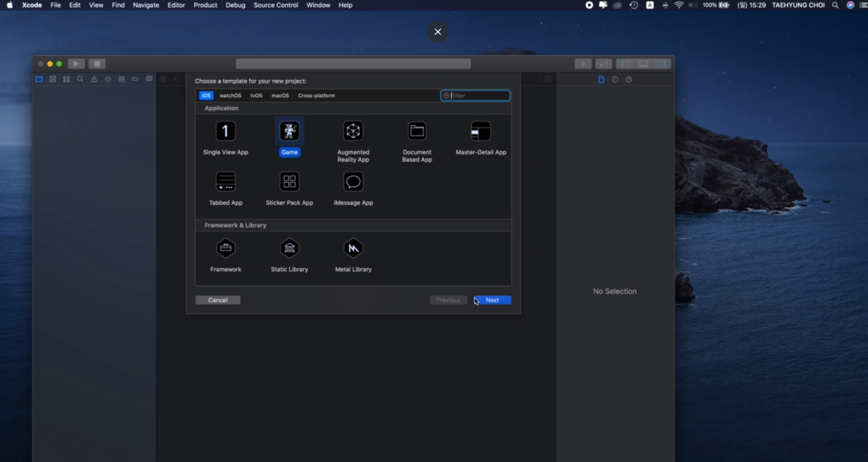This screenshot has height=462, width=868.
Task: Click the Xcode activity status bar
Action: coord(353,64)
